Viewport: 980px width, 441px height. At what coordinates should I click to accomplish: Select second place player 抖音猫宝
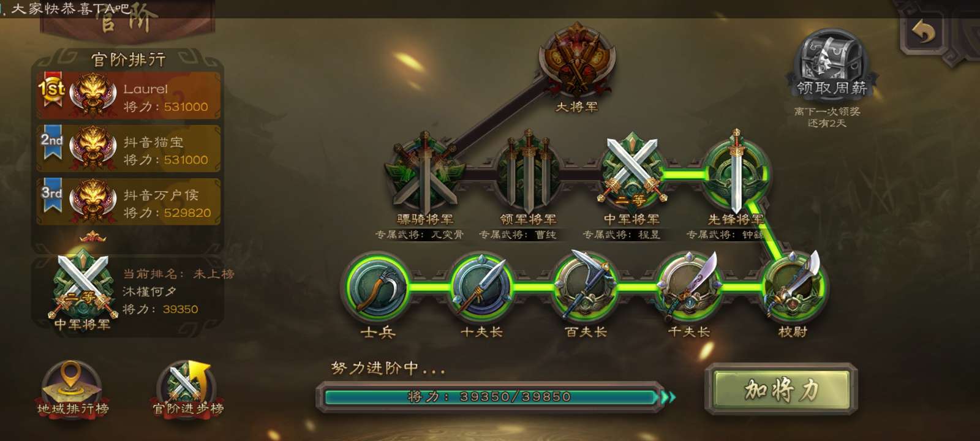(x=129, y=149)
